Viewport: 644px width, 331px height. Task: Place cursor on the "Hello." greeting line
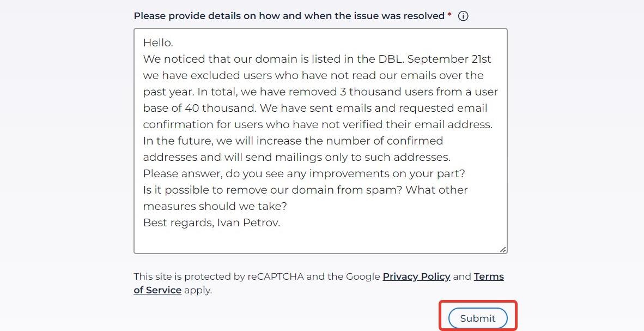tap(158, 43)
